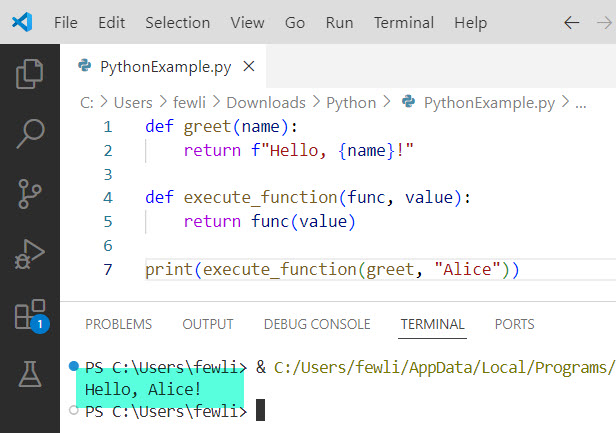The width and height of the screenshot is (616, 433).
Task: Switch to the PORTS panel tab
Action: [515, 324]
